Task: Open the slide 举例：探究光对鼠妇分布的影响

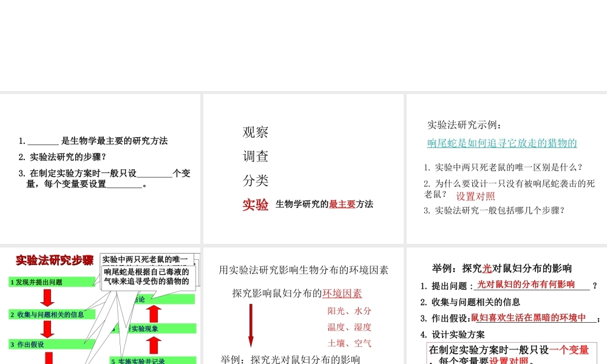Action: click(x=507, y=306)
